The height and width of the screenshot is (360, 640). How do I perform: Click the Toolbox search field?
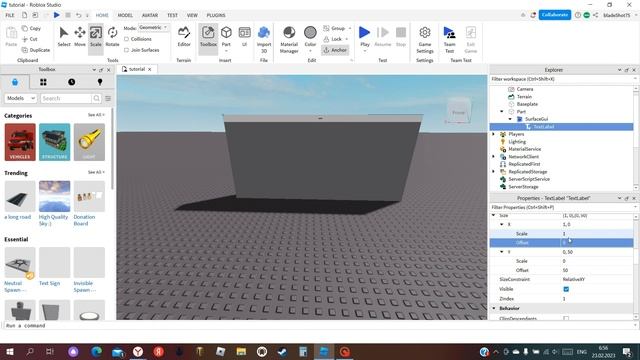tap(66, 98)
